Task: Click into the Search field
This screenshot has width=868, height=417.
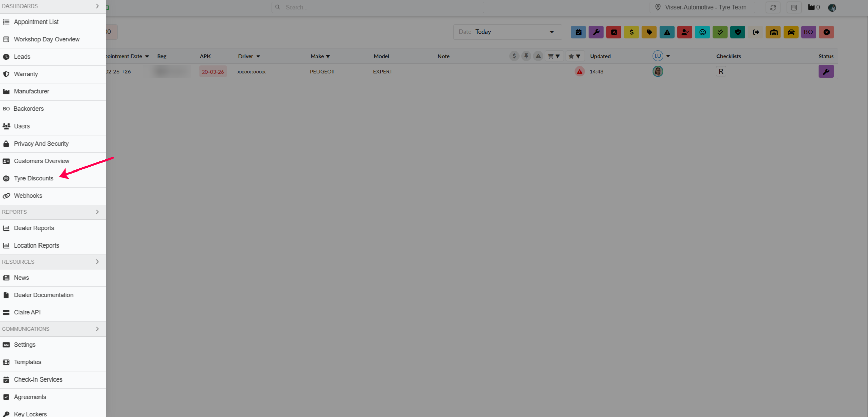Action: tap(377, 7)
